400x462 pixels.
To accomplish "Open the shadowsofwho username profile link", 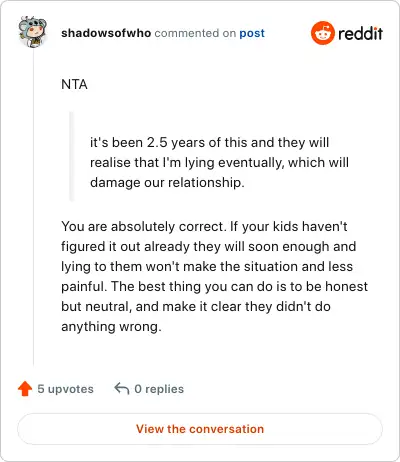I will click(x=106, y=33).
